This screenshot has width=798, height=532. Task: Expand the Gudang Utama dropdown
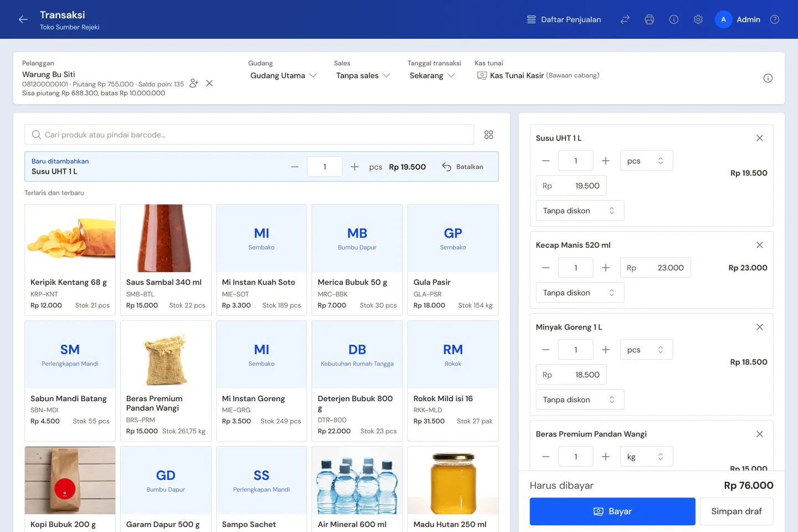(x=283, y=75)
